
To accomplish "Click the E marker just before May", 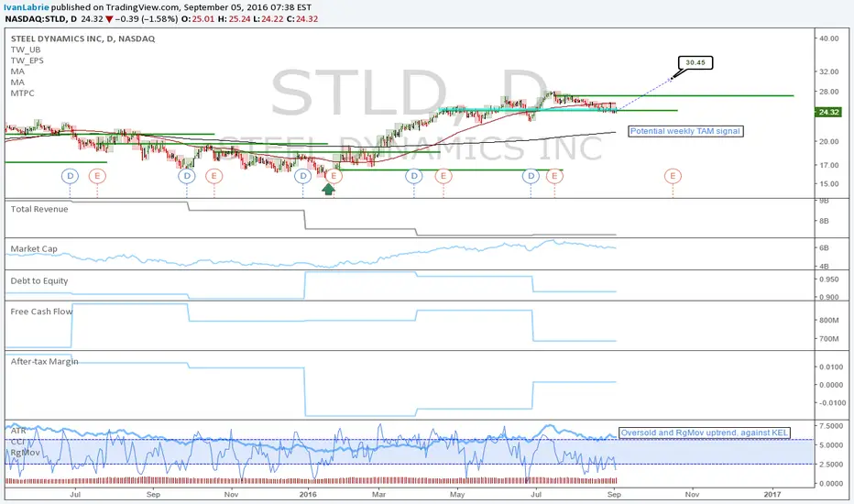I will tap(443, 176).
